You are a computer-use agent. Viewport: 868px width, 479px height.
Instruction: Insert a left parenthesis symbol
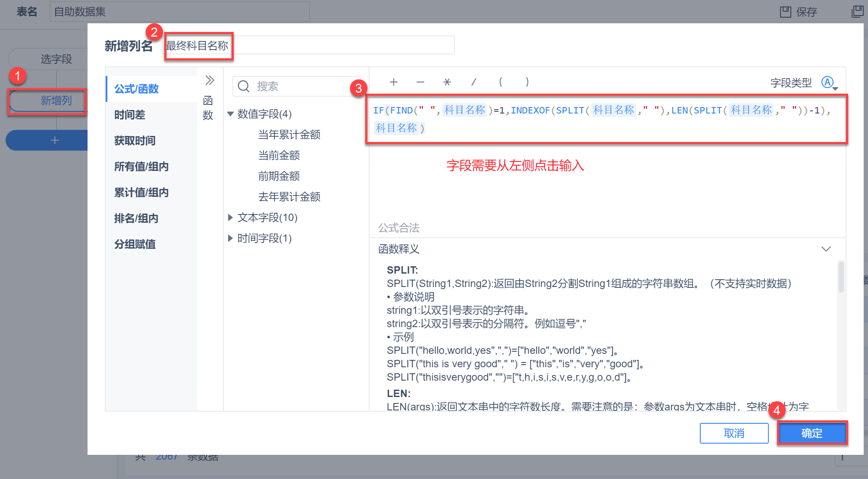click(500, 82)
